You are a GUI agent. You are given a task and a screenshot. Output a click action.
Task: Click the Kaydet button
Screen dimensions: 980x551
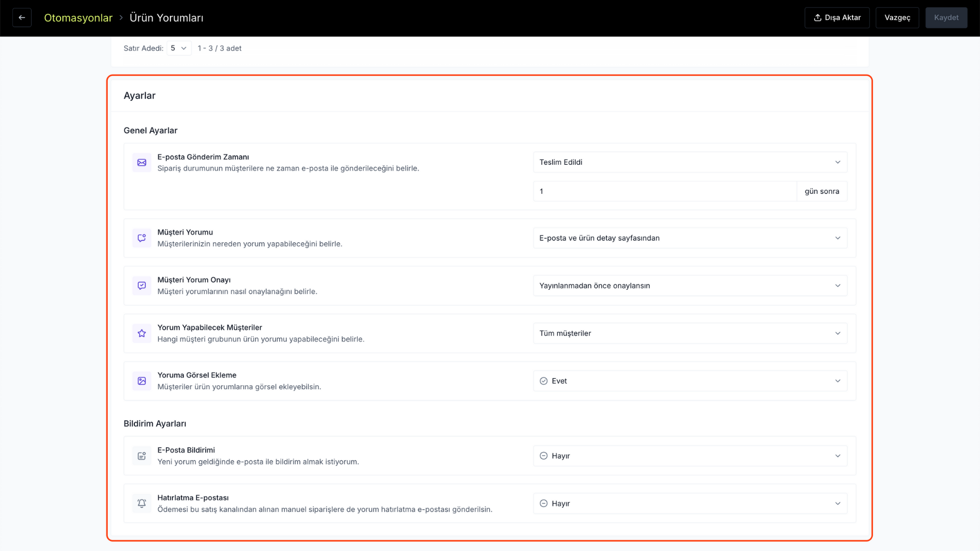[x=946, y=17]
